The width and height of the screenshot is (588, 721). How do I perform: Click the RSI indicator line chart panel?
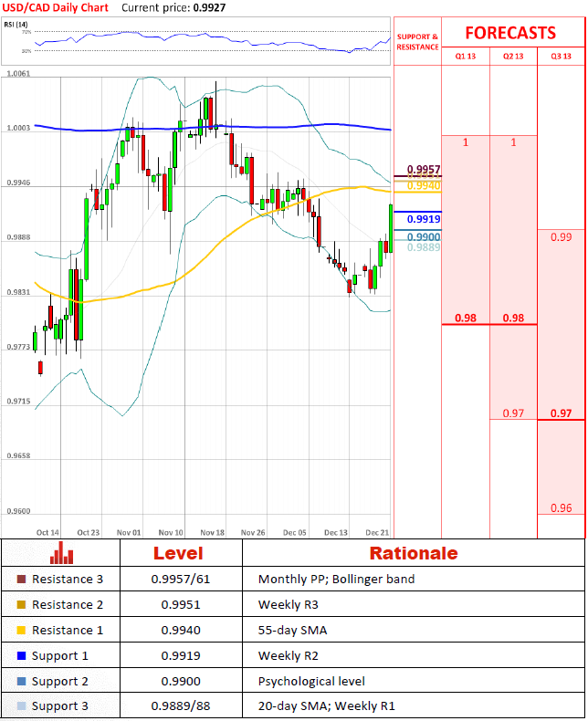click(x=196, y=41)
